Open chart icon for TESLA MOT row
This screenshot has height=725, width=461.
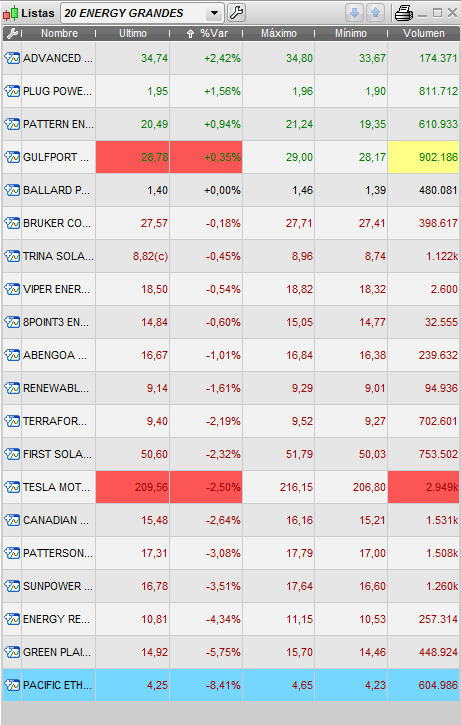12,487
